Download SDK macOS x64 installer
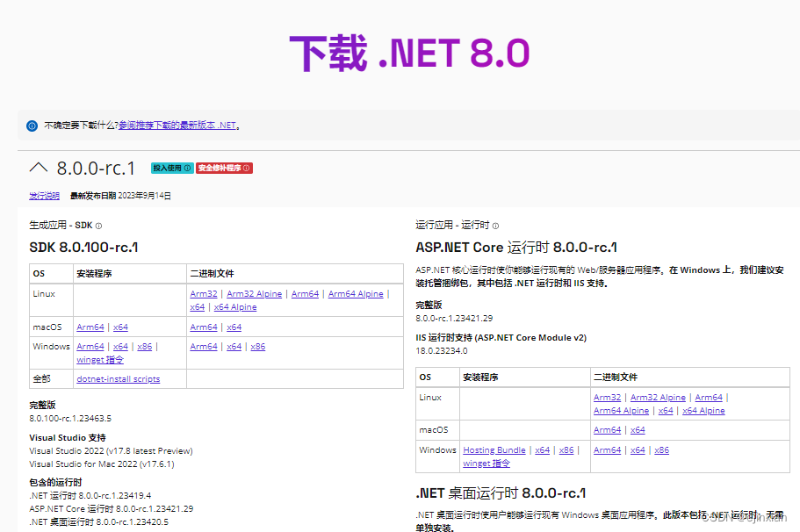 pos(120,327)
